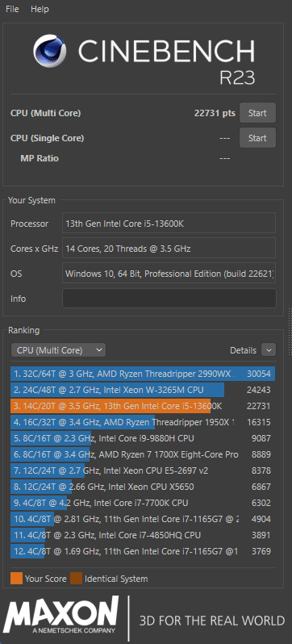
Task: Select the Xeon W-3265M ranking row
Action: coord(143,390)
